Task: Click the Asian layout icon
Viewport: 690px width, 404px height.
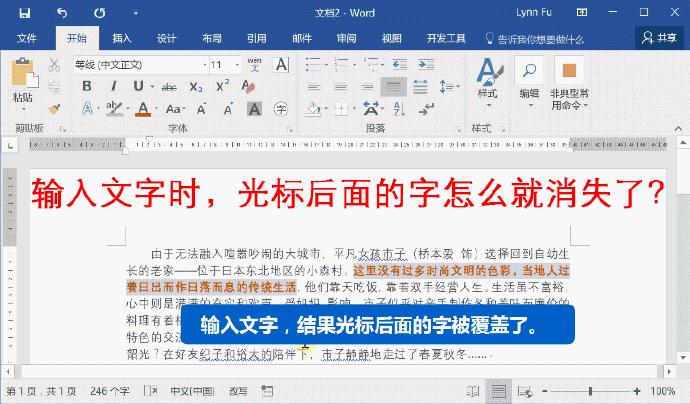Action: [371, 108]
